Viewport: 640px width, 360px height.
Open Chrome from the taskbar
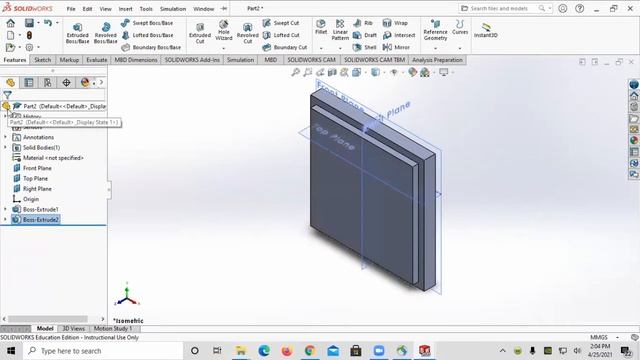click(310, 351)
